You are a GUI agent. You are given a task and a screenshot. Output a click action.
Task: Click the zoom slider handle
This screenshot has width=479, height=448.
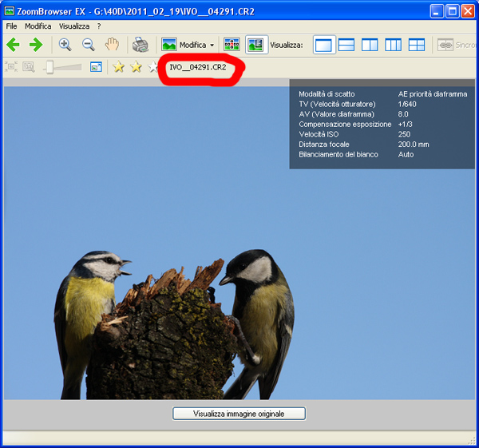click(49, 67)
